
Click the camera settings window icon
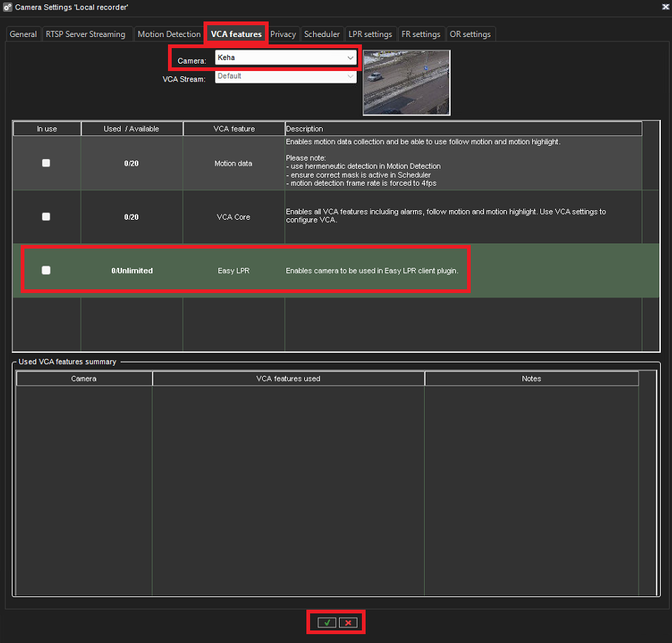click(x=7, y=7)
